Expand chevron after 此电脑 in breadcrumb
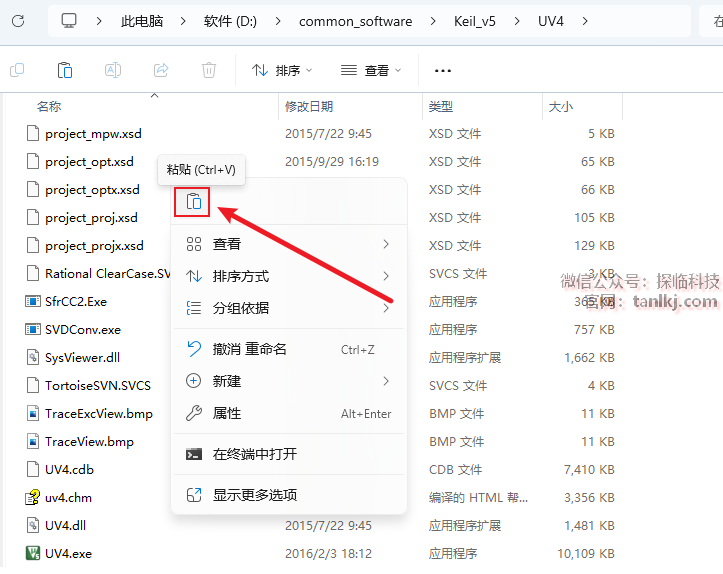 click(183, 21)
